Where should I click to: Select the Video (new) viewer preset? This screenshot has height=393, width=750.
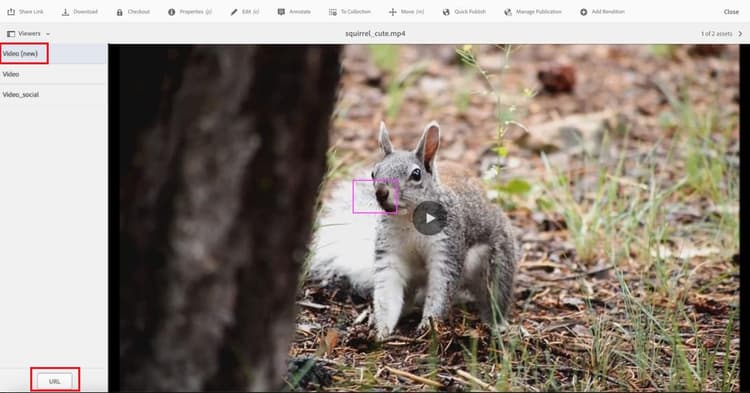(53, 54)
